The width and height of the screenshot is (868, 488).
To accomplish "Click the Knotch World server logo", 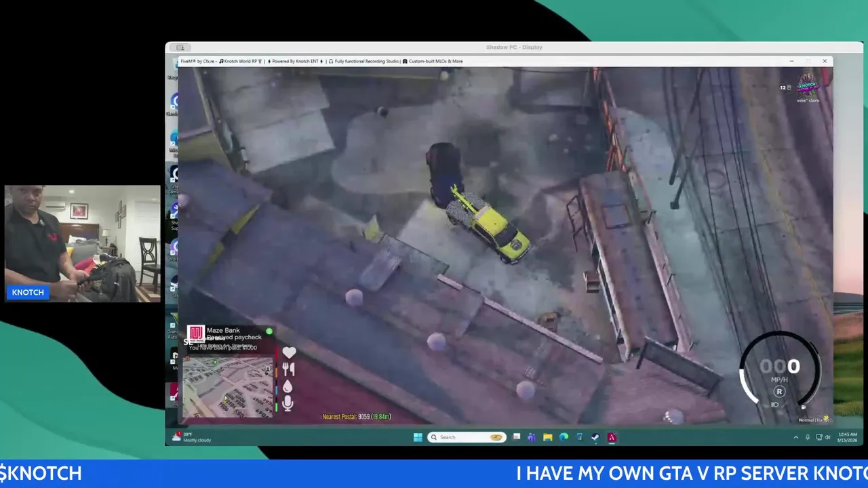I will coord(807,85).
